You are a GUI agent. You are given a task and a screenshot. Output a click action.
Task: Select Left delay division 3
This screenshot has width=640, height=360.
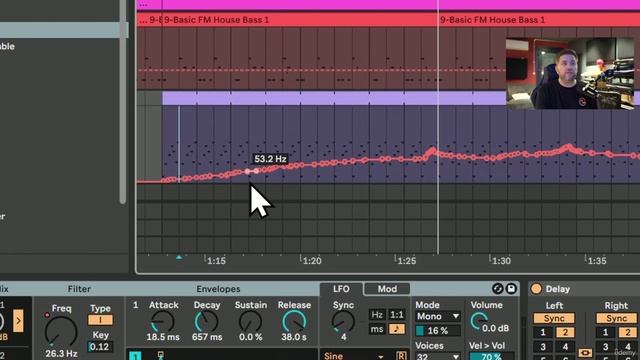point(543,347)
